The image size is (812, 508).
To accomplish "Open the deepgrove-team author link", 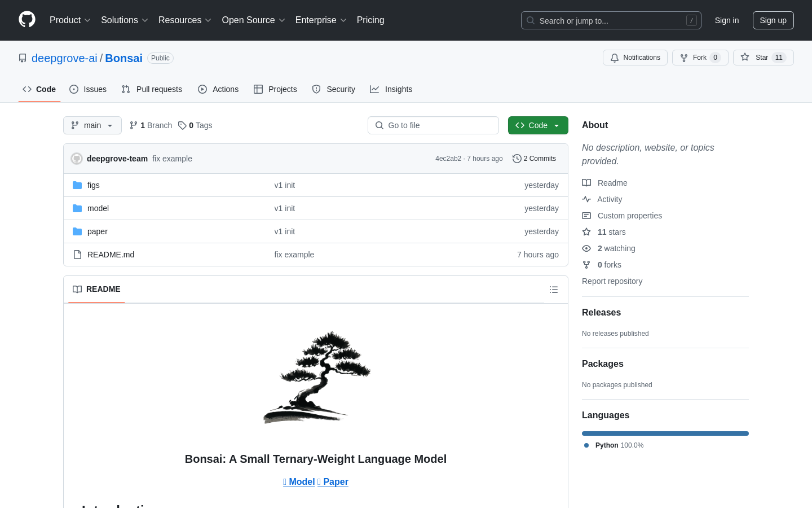I will pyautogui.click(x=117, y=159).
